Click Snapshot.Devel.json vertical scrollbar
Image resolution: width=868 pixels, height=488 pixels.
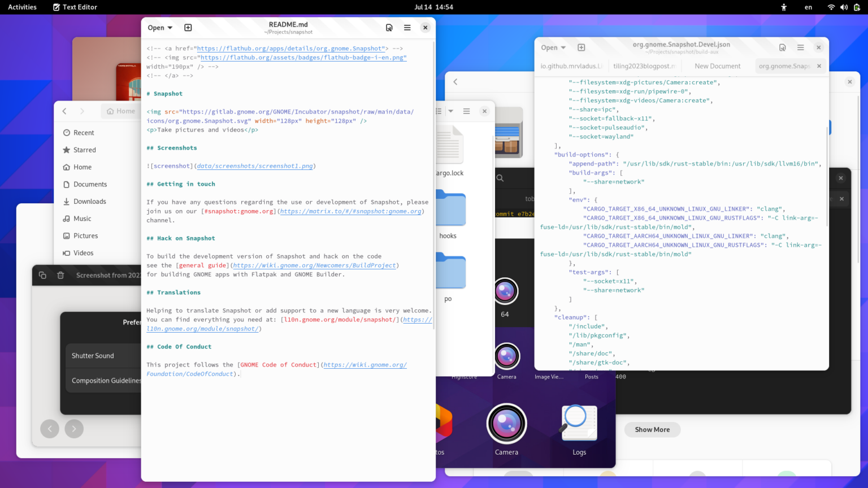[827, 175]
